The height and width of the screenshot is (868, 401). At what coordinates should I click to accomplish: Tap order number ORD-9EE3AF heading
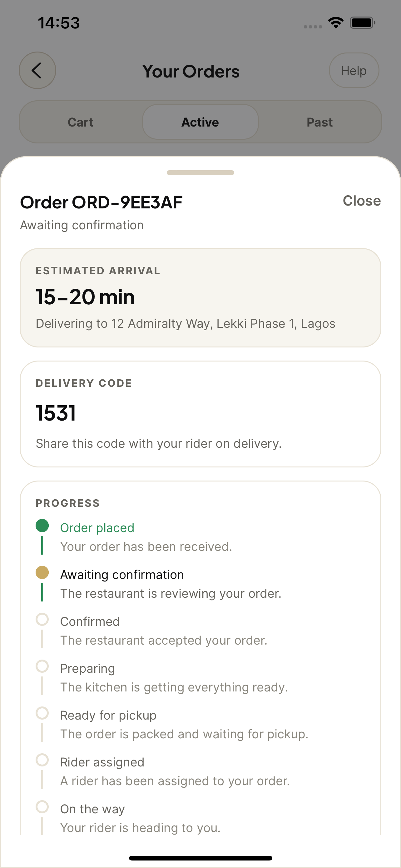click(101, 202)
